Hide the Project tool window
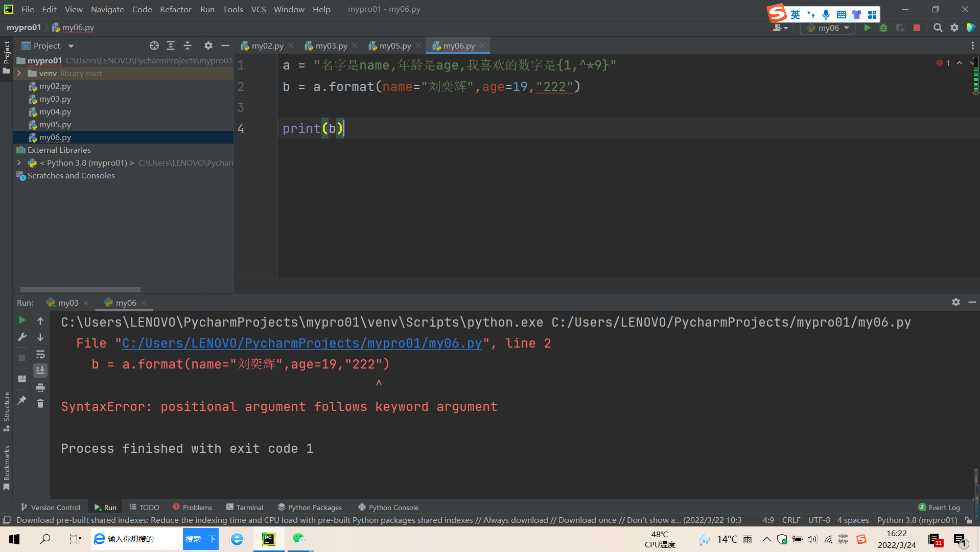Screen dimensions: 980x552 (225, 46)
